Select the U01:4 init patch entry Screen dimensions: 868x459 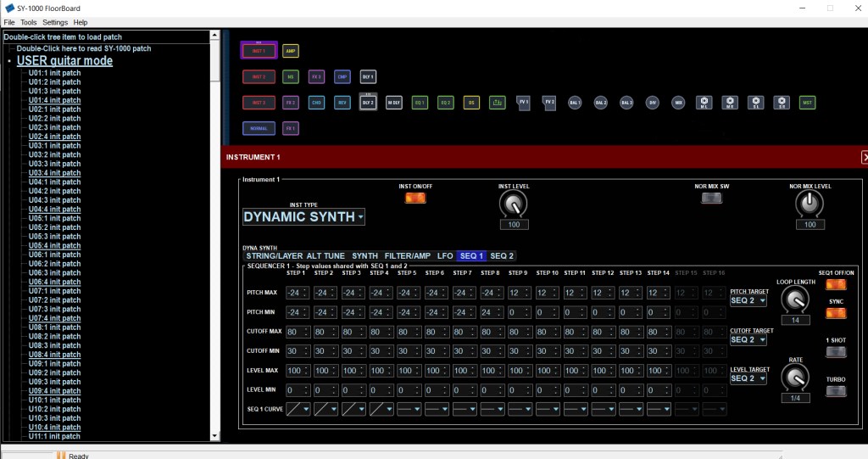(x=55, y=100)
